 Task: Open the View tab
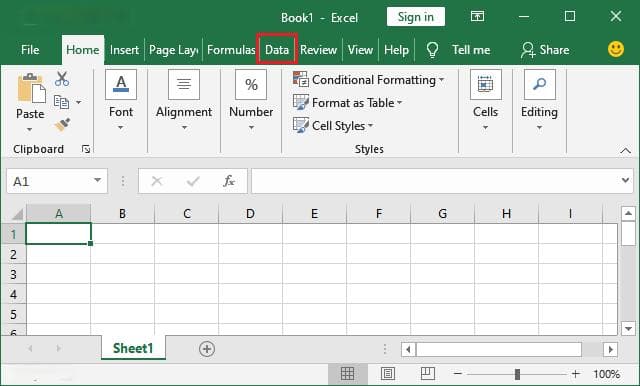(360, 50)
